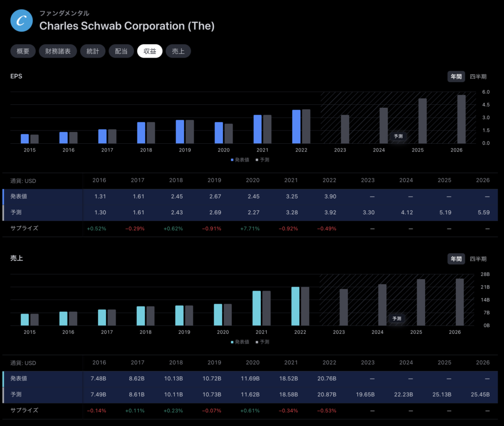Click the 2018 blue EPS reported bar
Viewport: 504px width, 426px height.
tap(141, 133)
